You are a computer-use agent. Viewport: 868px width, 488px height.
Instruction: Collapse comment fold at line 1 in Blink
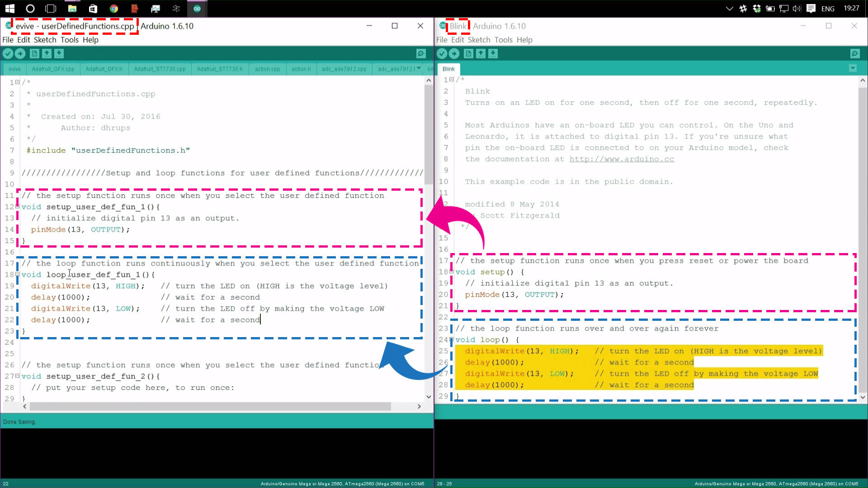pyautogui.click(x=451, y=79)
